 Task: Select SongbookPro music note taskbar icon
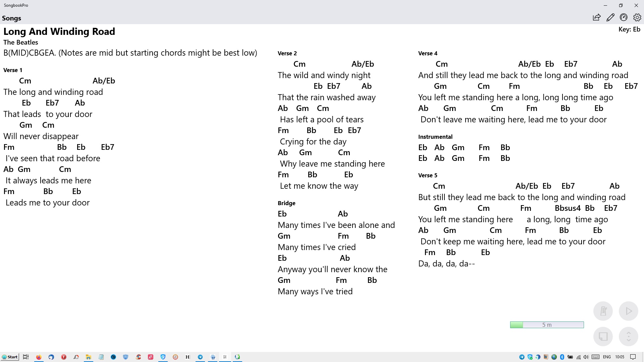(x=225, y=357)
